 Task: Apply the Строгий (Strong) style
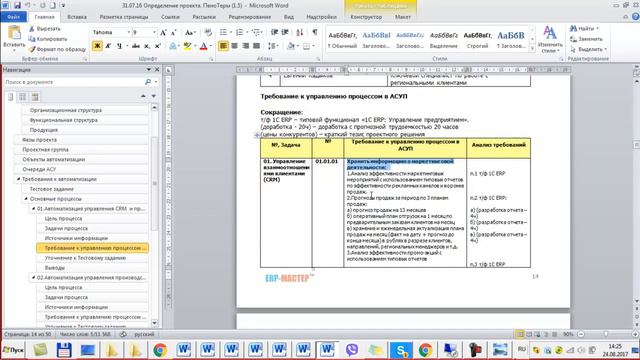477,40
